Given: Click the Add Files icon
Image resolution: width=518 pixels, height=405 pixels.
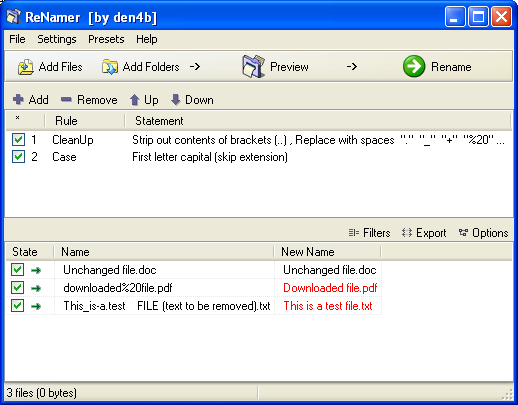Looking at the screenshot, I should click(x=26, y=67).
